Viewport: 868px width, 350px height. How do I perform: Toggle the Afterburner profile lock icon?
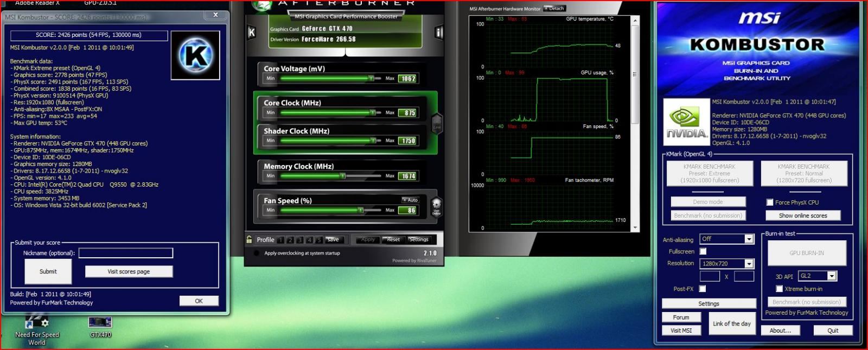pos(249,239)
